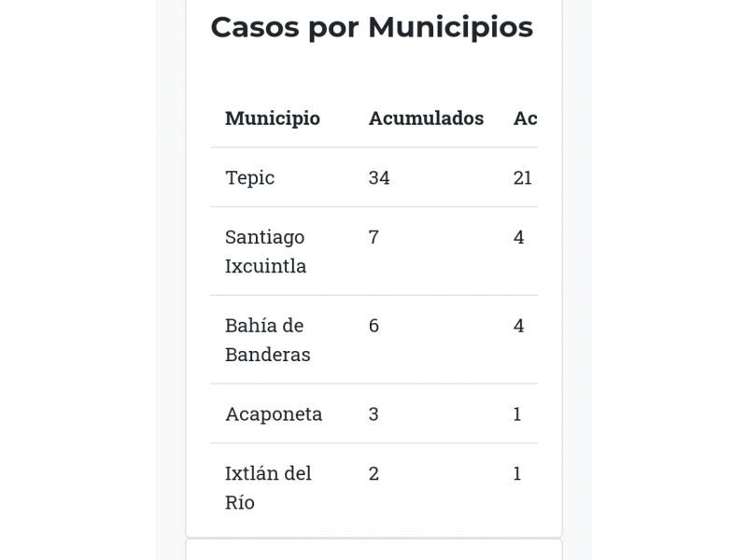Click Acaponeta's accumulated value 3
Viewport: 747px width, 560px height.
coord(373,413)
